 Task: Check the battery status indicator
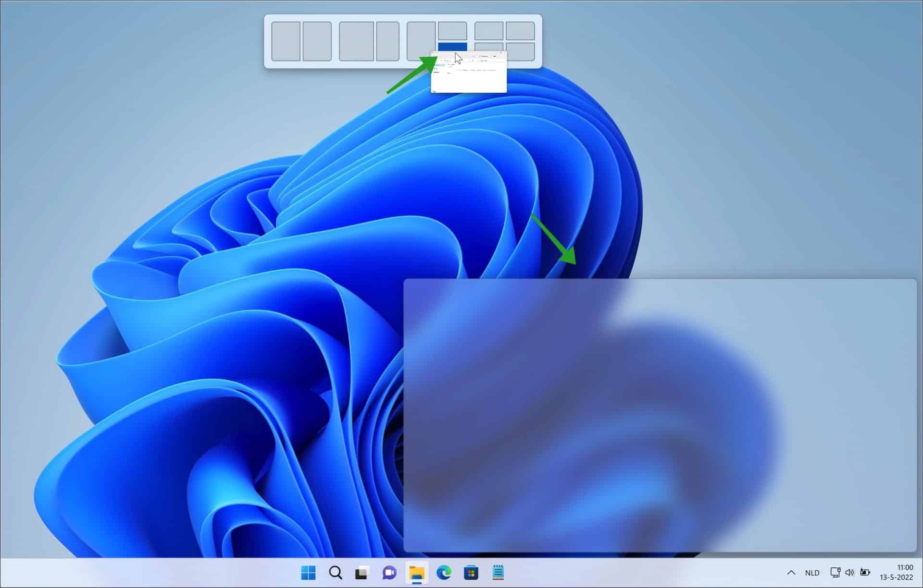[x=865, y=573]
